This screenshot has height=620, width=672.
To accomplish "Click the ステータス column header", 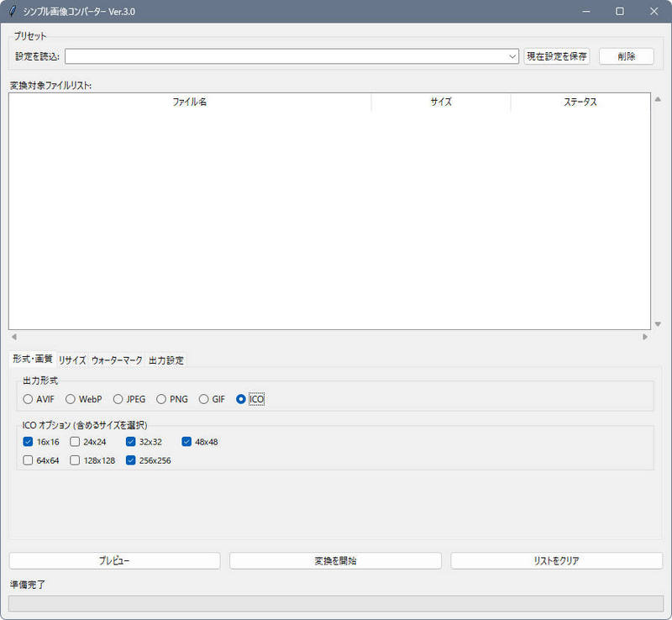I will point(580,102).
